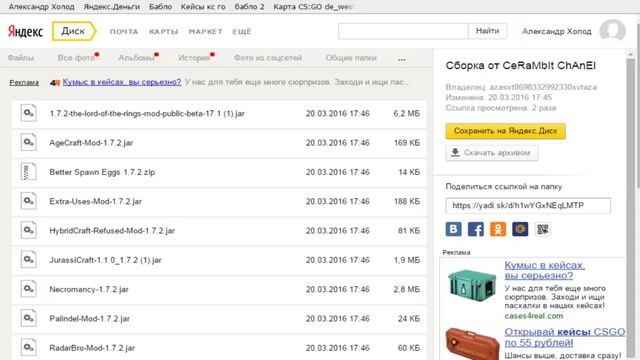Expand the three-dots more tabs menu

[x=402, y=59]
